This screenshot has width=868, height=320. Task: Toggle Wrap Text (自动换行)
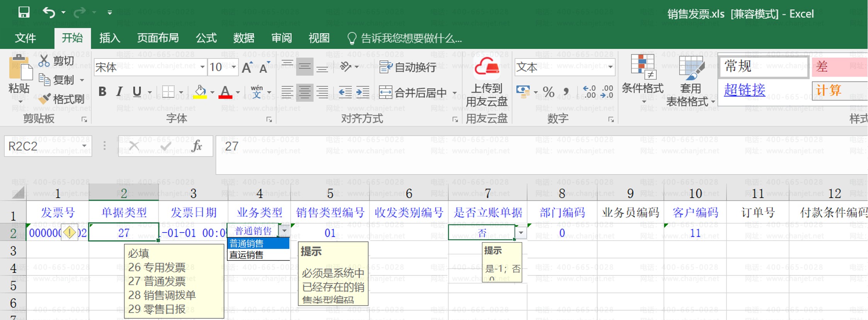click(x=408, y=67)
